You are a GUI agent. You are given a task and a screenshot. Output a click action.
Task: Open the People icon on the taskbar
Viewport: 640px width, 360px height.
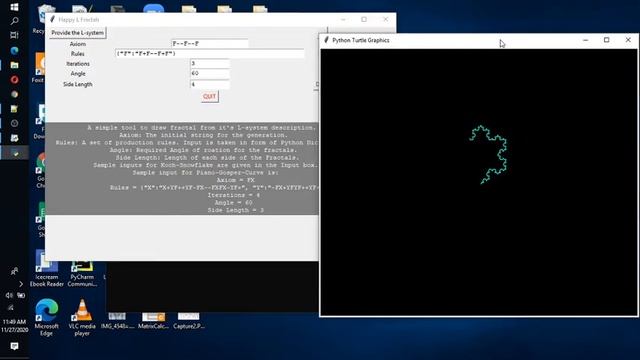(14, 271)
